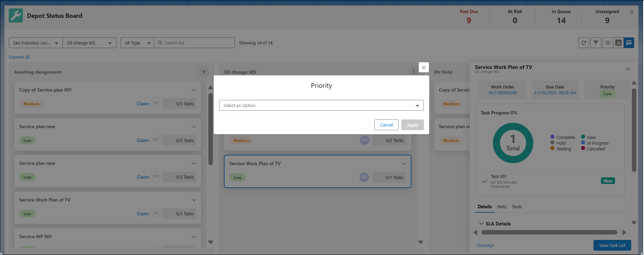Open the help question mark icon
This screenshot has height=255, width=644.
[x=632, y=12]
